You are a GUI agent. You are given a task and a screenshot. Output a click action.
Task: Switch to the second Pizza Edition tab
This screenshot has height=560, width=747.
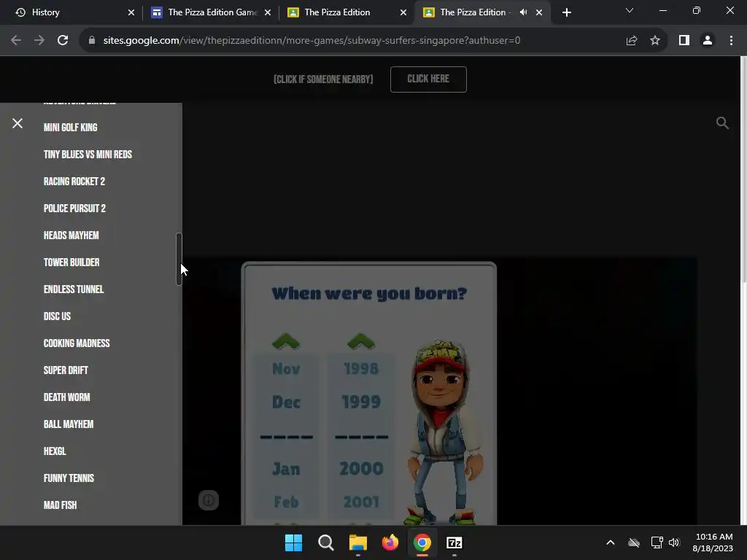click(x=347, y=12)
